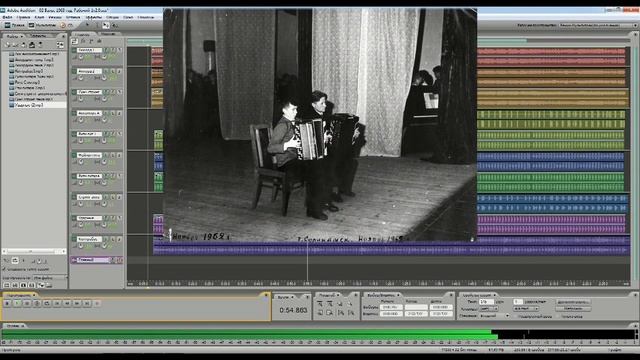Expand the Главный master track
This screenshot has width=640, height=360.
click(74, 260)
